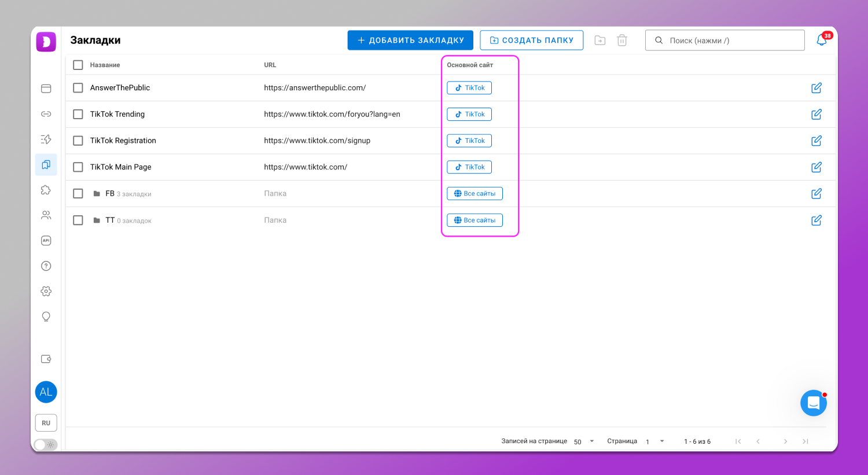Click the move-to-folder icon in toolbar
The width and height of the screenshot is (868, 475).
(600, 40)
